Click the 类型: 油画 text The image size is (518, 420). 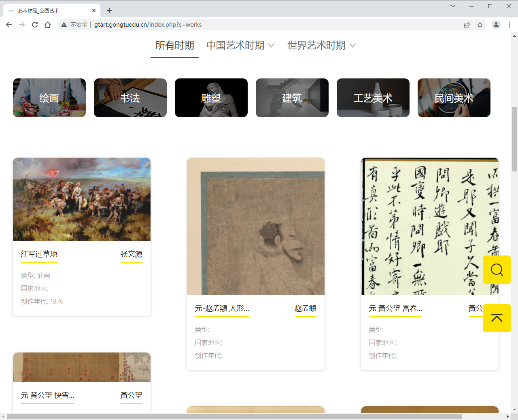36,276
